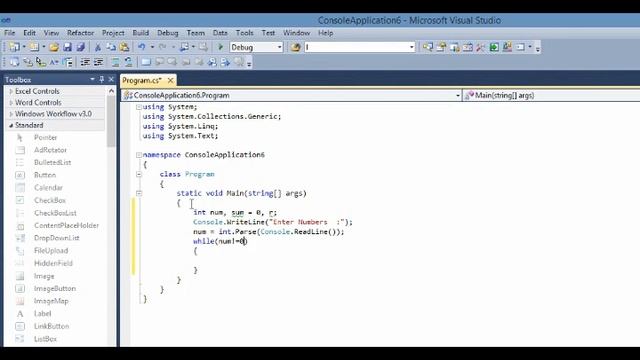Open the Tools menu
Viewport: 640px width, 360px height.
click(244, 33)
